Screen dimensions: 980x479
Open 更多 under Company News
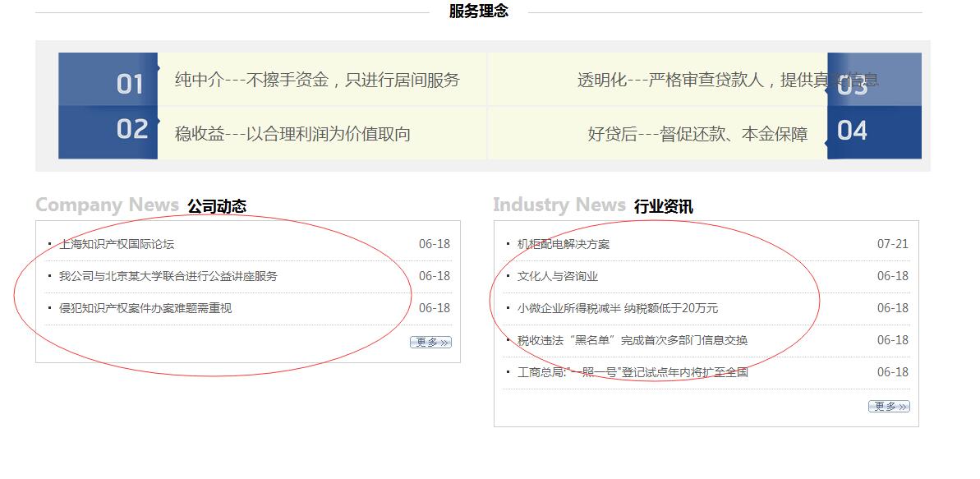[430, 343]
